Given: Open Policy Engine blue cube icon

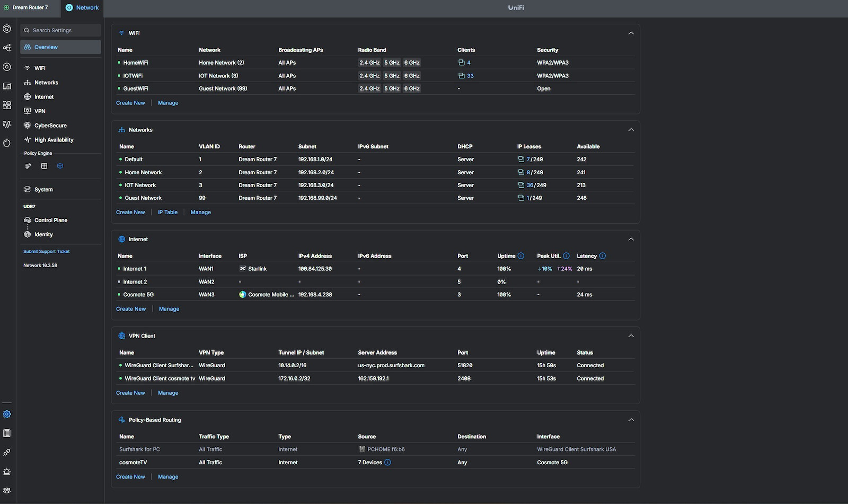Looking at the screenshot, I should pos(60,166).
